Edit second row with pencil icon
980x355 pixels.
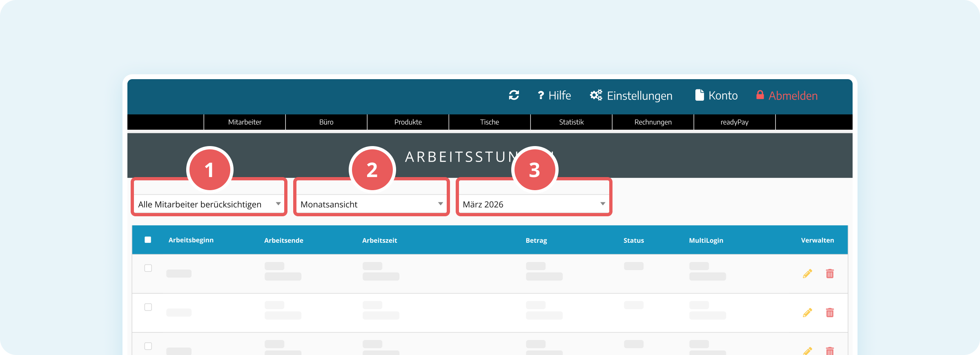click(x=807, y=313)
